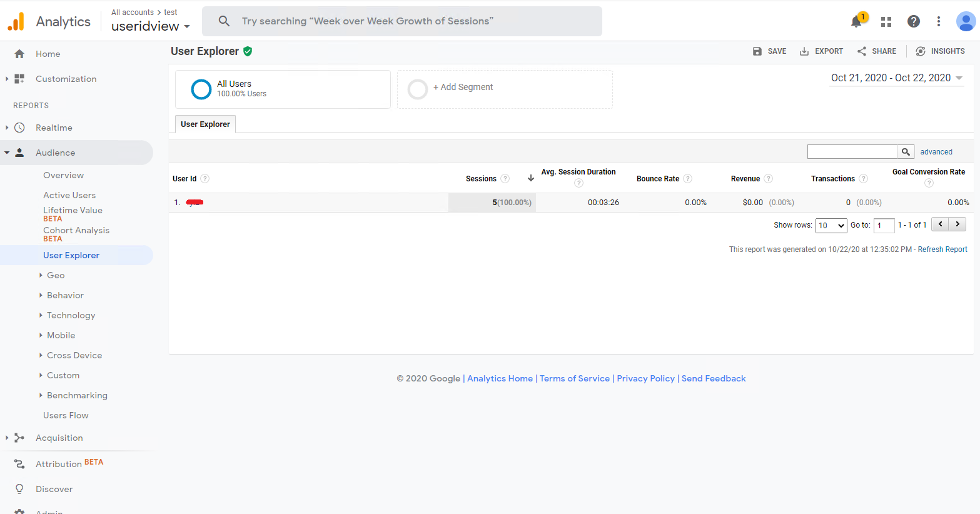The height and width of the screenshot is (514, 980).
Task: Open the three-dot more options menu
Action: click(939, 21)
